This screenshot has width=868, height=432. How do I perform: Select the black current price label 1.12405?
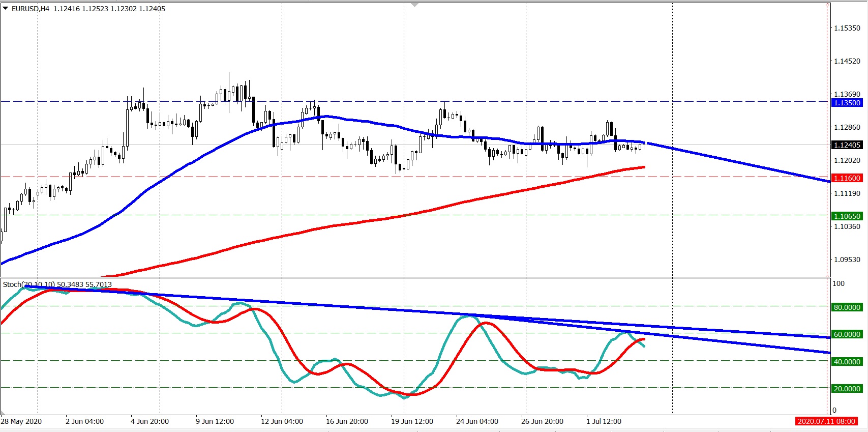pos(847,145)
